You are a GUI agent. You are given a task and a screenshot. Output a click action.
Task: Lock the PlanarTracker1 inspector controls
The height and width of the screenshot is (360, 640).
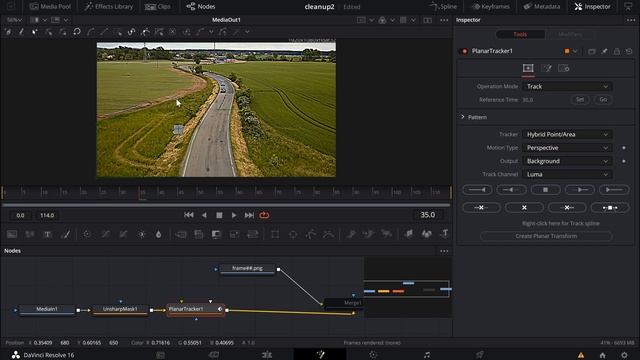click(617, 51)
